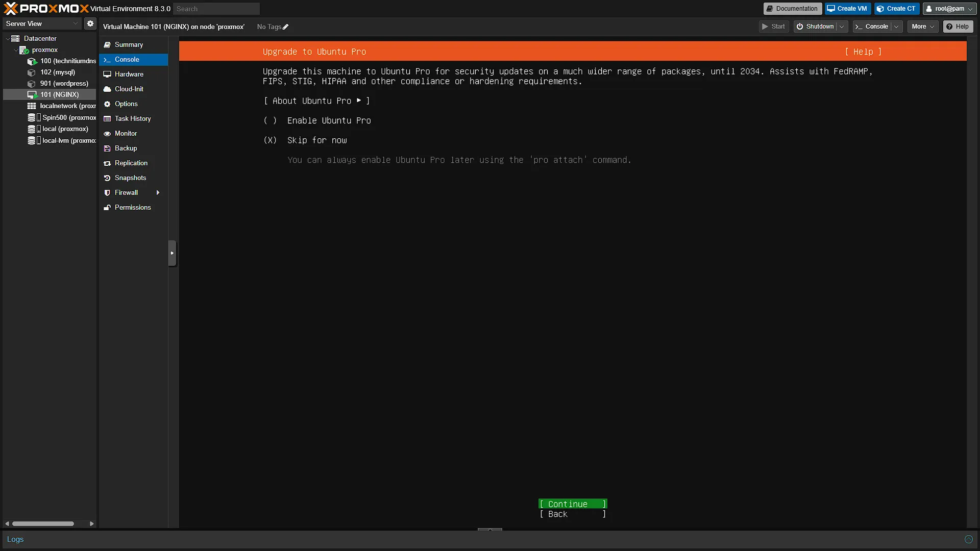Click the Create VM button
This screenshot has height=551, width=980.
(847, 9)
